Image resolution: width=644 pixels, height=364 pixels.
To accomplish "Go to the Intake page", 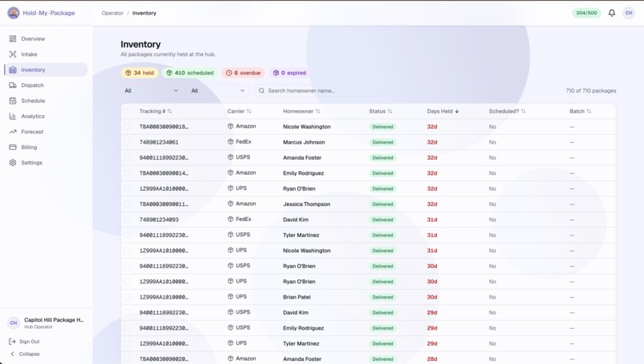I will coord(46,54).
